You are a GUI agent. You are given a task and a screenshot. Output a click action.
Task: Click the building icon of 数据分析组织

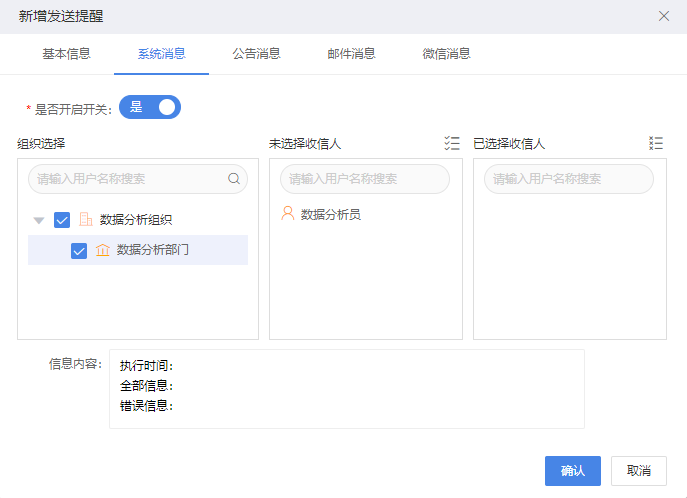coord(85,219)
